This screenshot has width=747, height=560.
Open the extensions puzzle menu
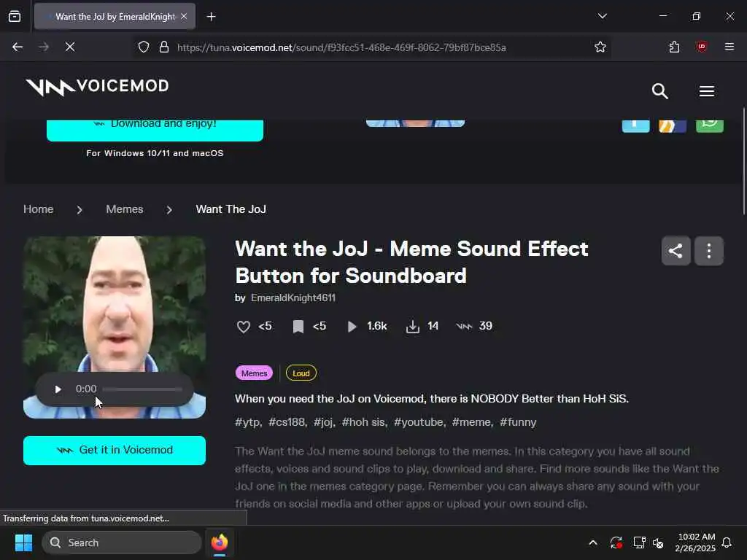pos(674,47)
